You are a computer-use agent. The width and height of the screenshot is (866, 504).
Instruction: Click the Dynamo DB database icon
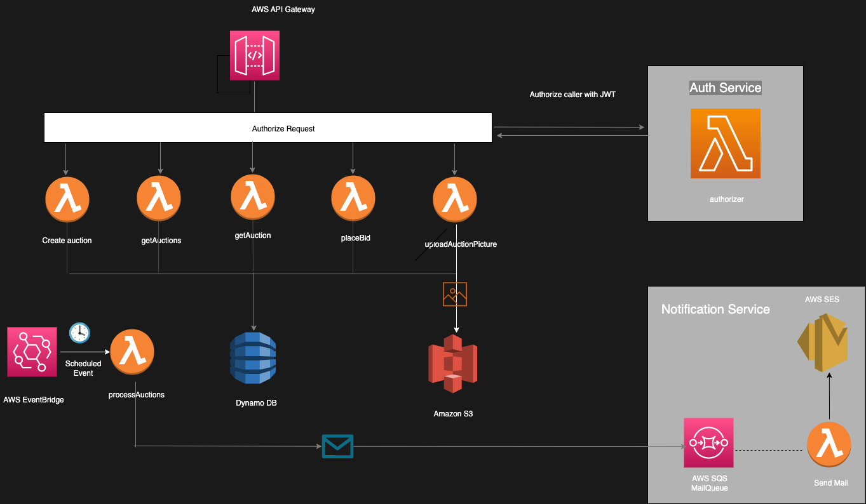click(253, 358)
